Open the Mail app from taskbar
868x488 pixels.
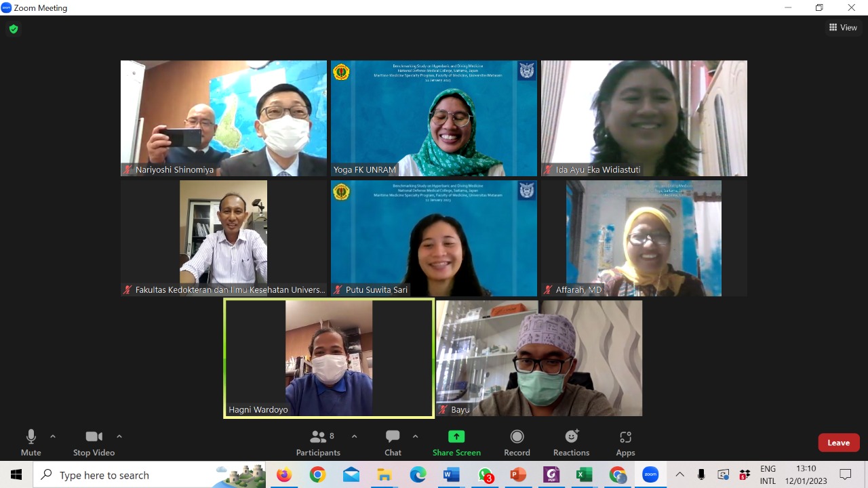(351, 474)
